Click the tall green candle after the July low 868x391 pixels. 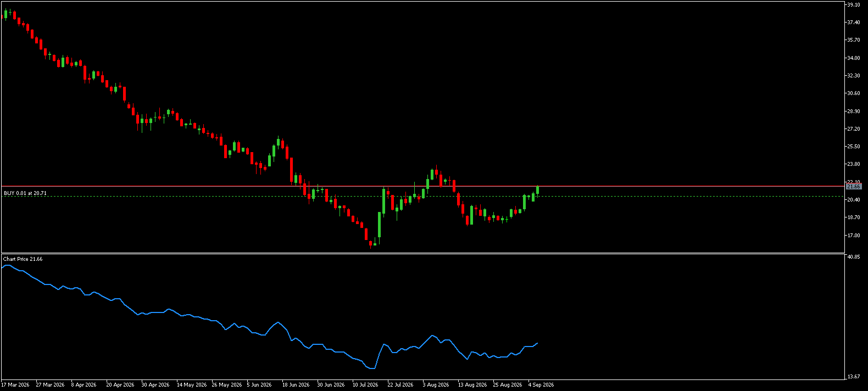tap(379, 225)
